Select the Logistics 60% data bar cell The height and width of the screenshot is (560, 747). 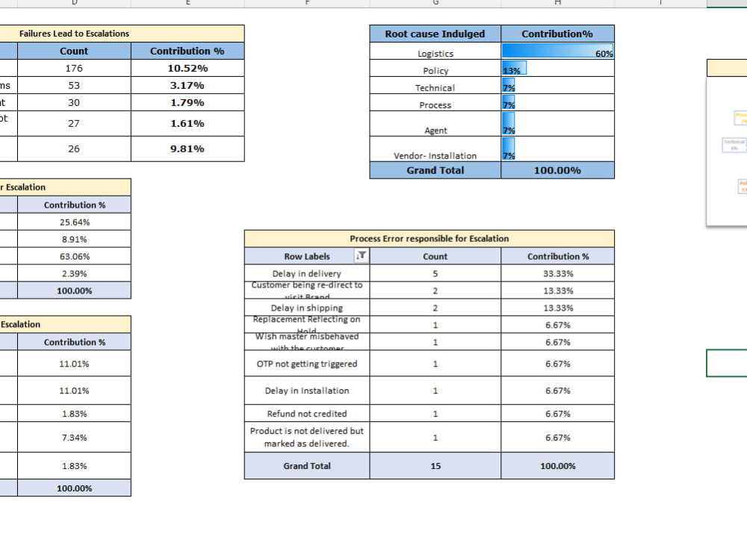click(x=557, y=51)
